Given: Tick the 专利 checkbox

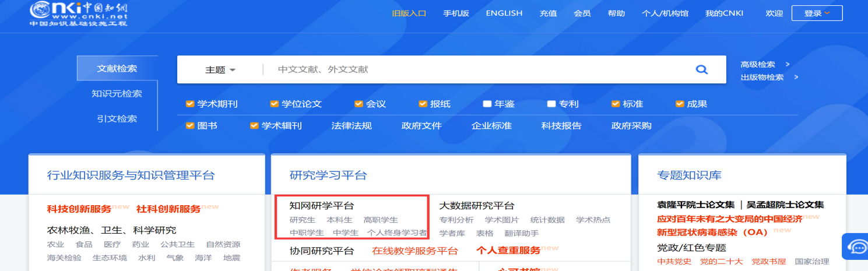Looking at the screenshot, I should (551, 104).
